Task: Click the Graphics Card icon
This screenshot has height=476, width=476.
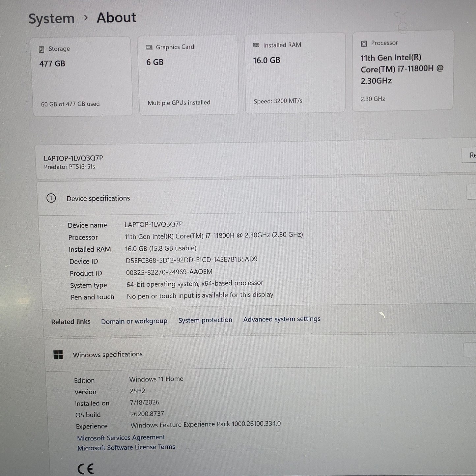Action: tap(149, 47)
